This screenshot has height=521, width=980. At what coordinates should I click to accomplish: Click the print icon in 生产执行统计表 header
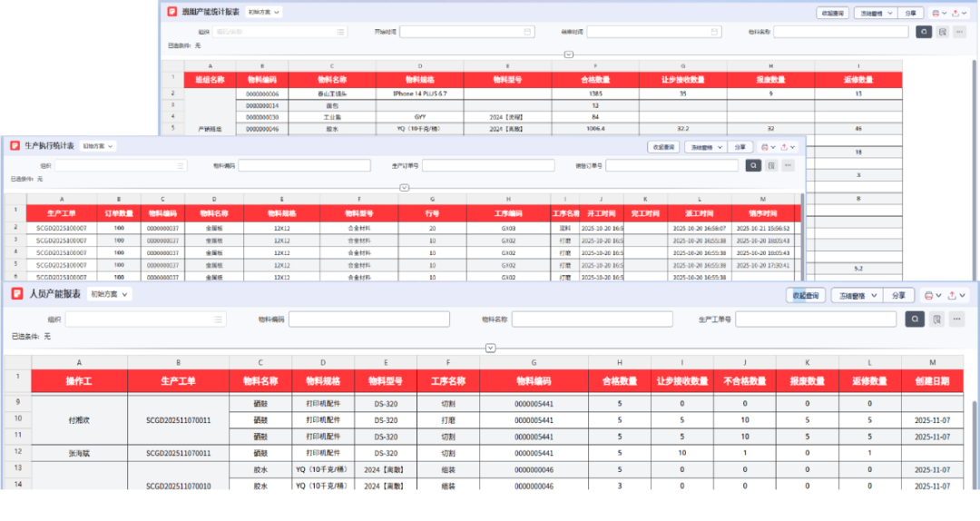tap(764, 147)
